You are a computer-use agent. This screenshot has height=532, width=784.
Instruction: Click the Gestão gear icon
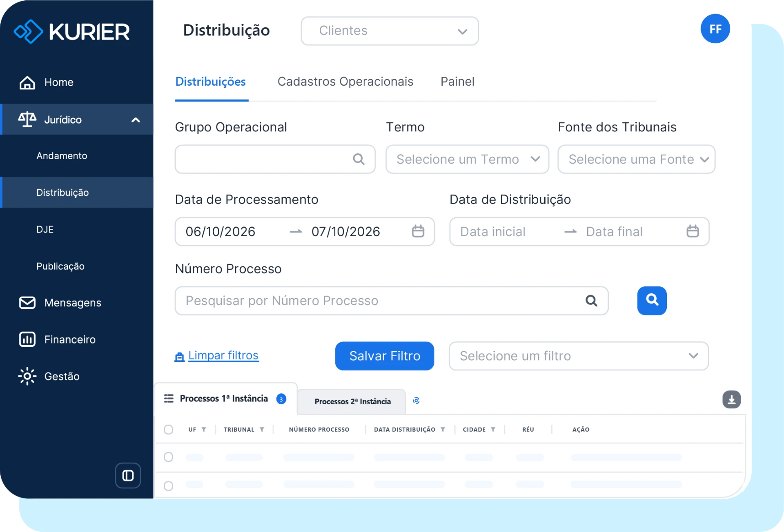(27, 376)
